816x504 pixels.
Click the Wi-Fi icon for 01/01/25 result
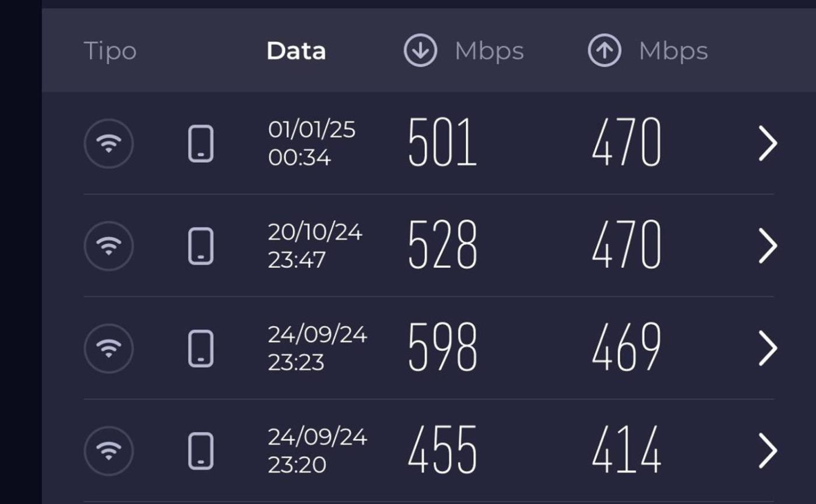(108, 143)
